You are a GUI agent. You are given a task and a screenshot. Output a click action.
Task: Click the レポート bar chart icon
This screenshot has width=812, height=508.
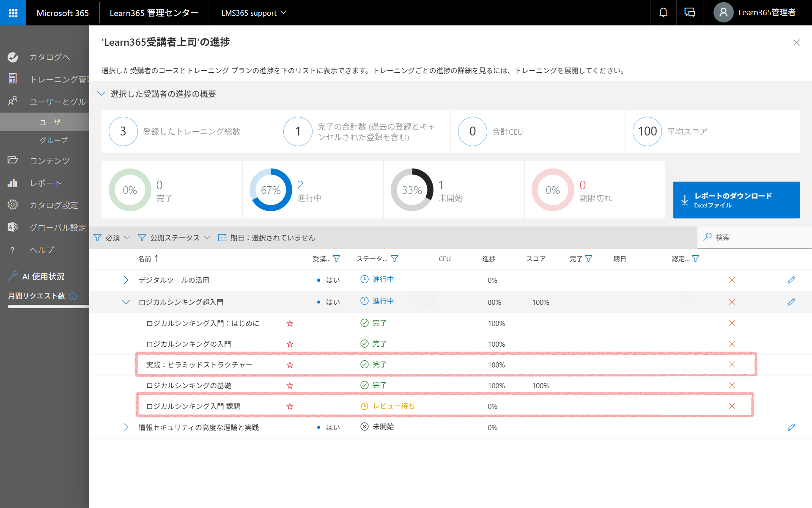13,183
